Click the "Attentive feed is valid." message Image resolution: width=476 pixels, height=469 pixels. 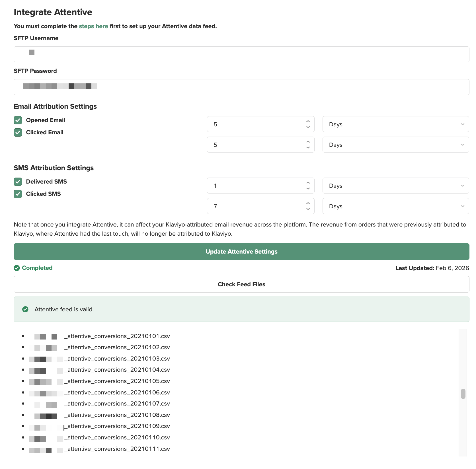tap(64, 309)
